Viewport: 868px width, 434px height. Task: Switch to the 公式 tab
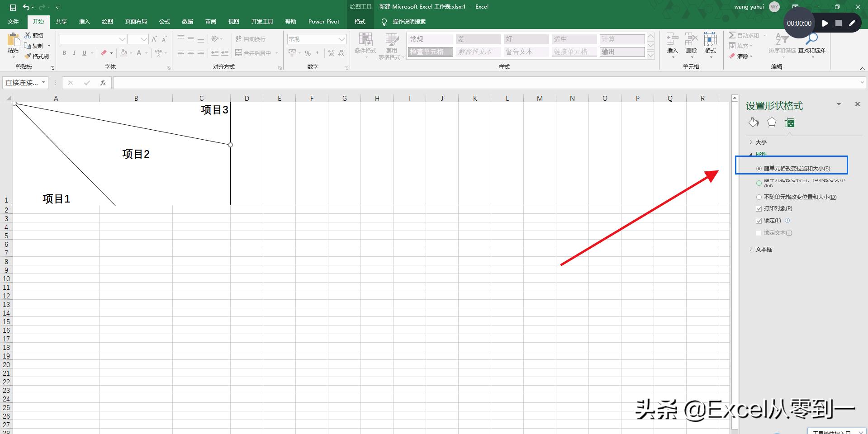click(x=165, y=21)
